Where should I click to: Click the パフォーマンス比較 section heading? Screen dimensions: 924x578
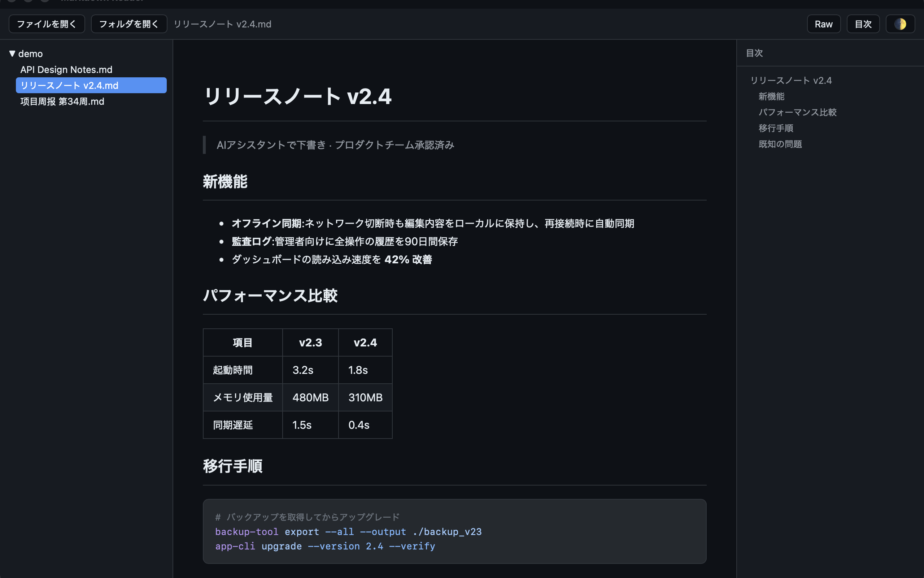[x=270, y=296]
